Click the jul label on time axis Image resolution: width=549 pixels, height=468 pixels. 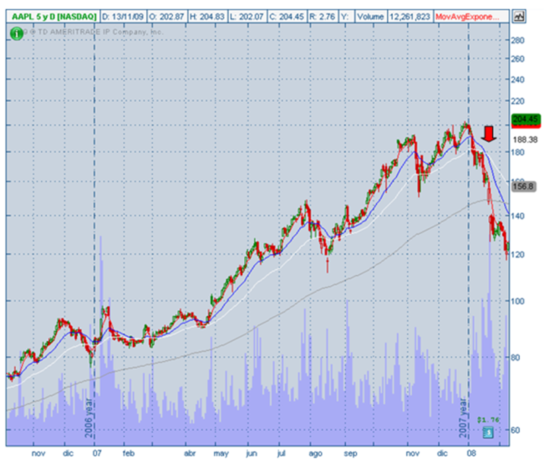[x=281, y=454]
